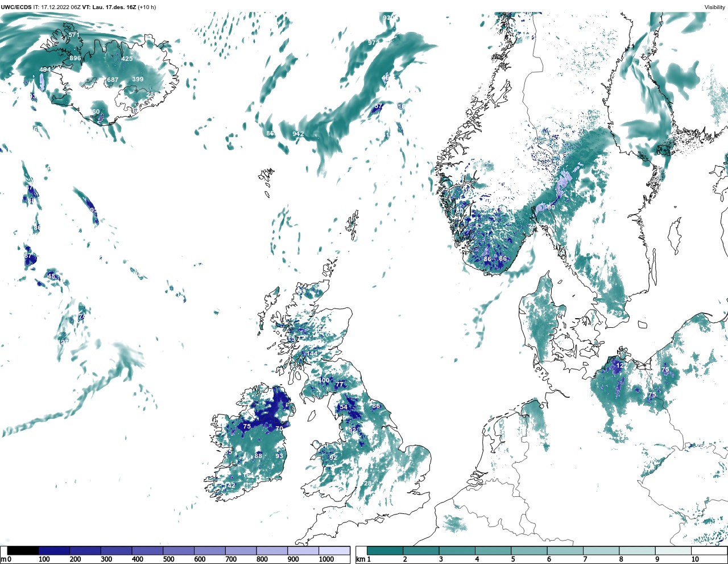This screenshot has width=728, height=564.
Task: Click the '500' tick label in the metre legend
Action: 168,559
